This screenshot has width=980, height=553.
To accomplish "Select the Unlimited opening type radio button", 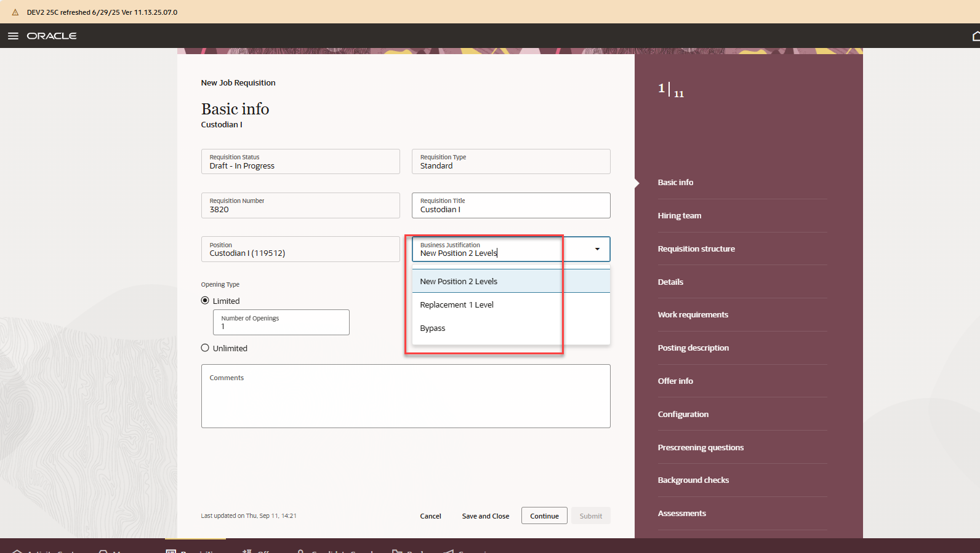I will click(205, 348).
